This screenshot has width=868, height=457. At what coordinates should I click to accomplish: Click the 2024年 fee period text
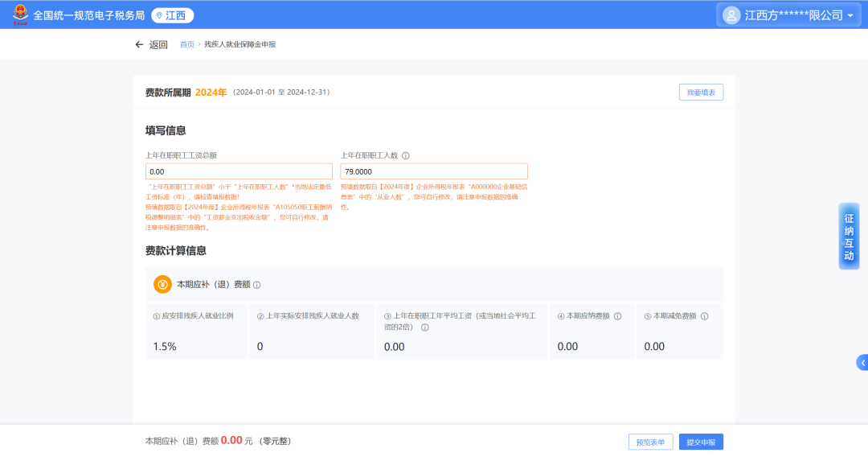(x=211, y=93)
